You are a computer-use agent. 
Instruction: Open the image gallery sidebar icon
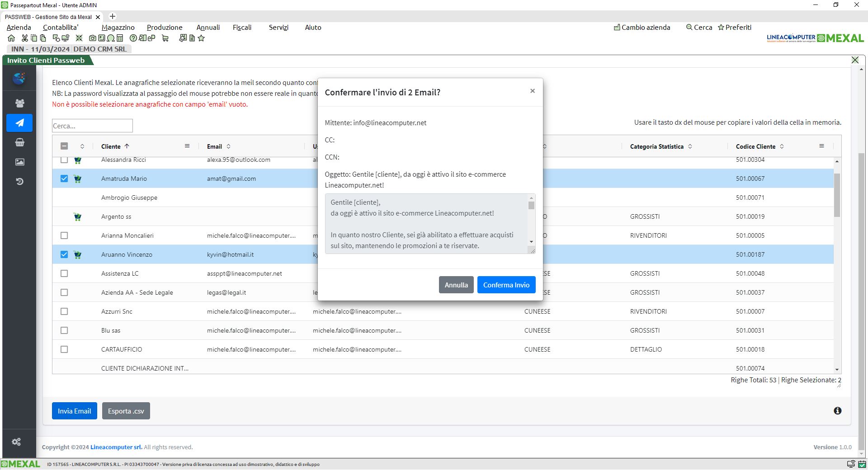pyautogui.click(x=19, y=162)
